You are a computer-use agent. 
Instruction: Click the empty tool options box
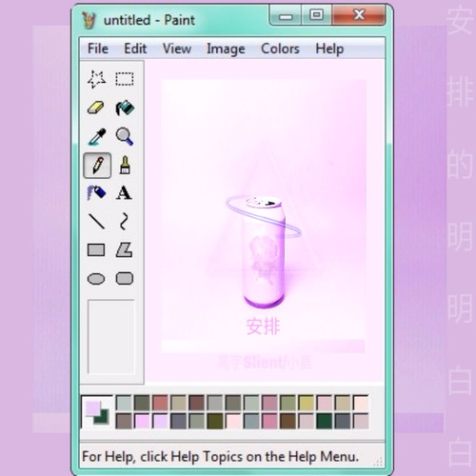111,337
